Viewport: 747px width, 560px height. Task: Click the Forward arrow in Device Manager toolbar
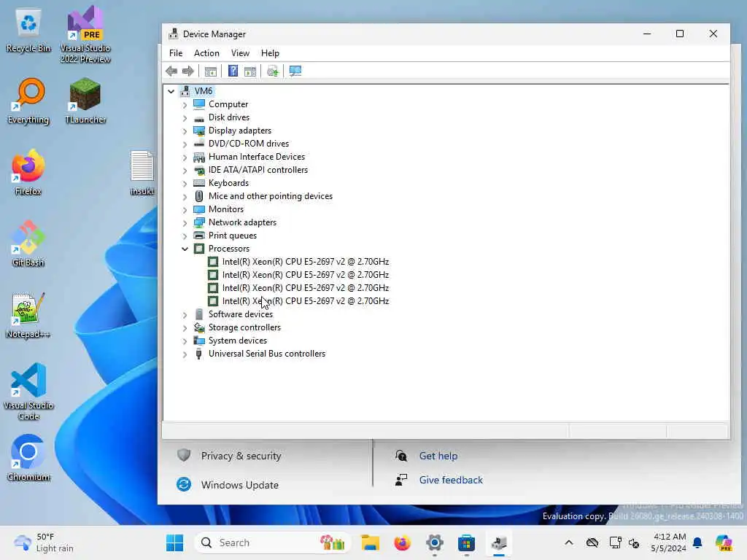tap(188, 71)
